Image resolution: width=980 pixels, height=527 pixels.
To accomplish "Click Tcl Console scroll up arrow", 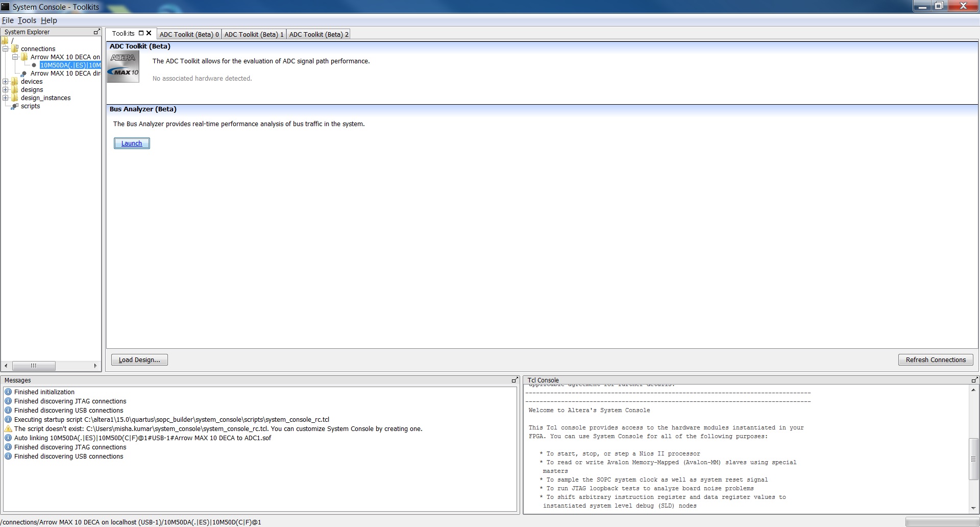I will coord(973,390).
